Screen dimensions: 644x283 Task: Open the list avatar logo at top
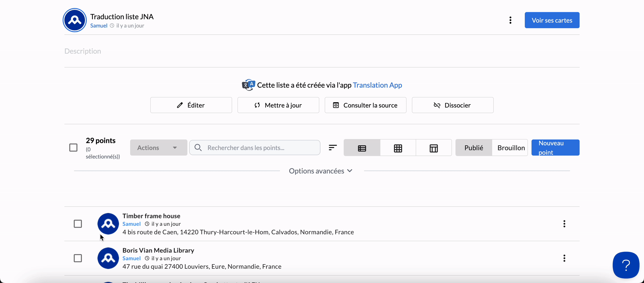click(75, 20)
